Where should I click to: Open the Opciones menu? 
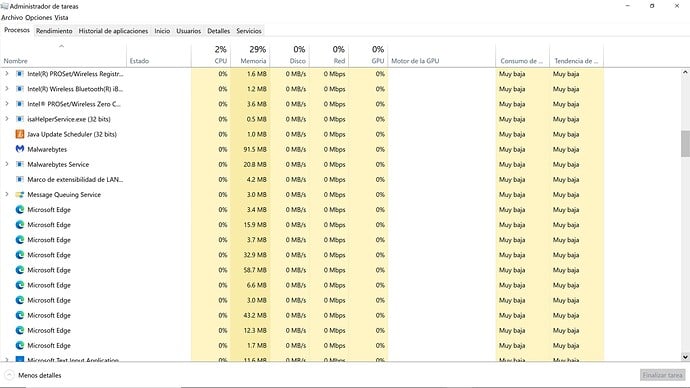pos(38,18)
